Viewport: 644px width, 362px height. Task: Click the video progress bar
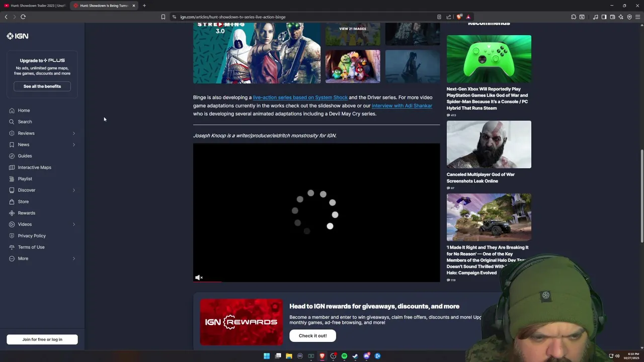316,282
